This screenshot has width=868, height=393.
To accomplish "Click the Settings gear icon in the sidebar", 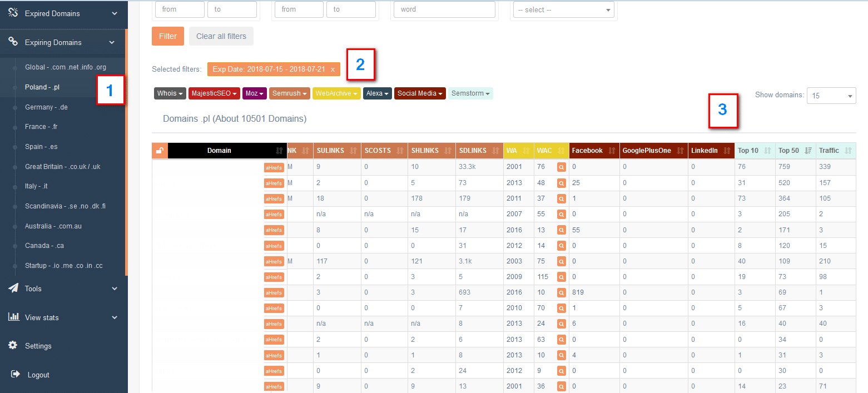I will pyautogui.click(x=13, y=346).
